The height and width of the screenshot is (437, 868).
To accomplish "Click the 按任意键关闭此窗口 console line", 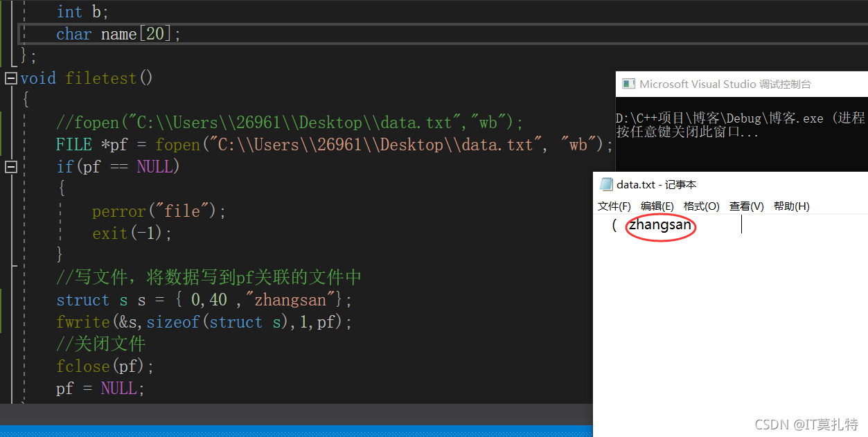I will (x=687, y=132).
